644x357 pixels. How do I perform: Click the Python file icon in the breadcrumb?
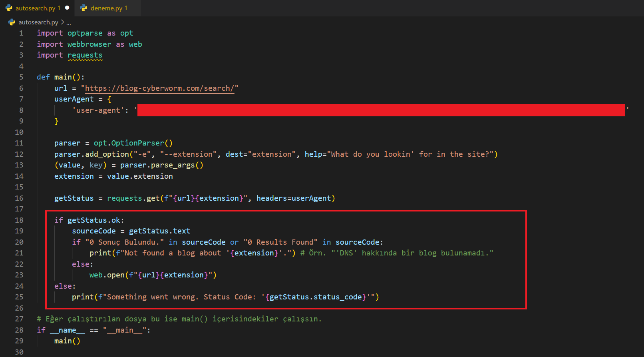12,22
